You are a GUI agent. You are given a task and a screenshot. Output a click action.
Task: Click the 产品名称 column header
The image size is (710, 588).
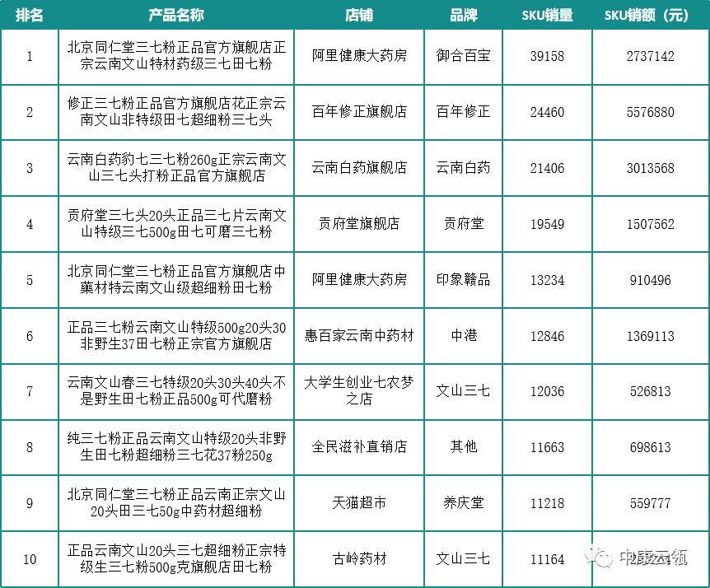pos(176,15)
